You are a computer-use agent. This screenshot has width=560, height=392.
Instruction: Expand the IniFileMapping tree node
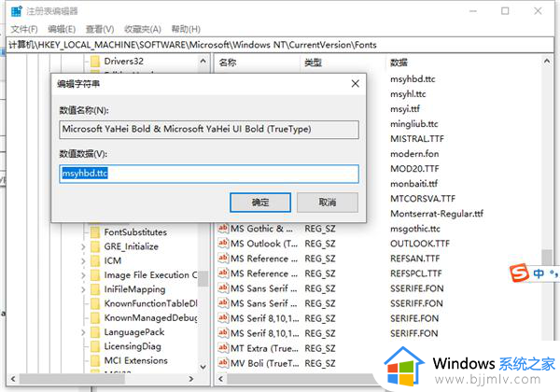point(83,289)
